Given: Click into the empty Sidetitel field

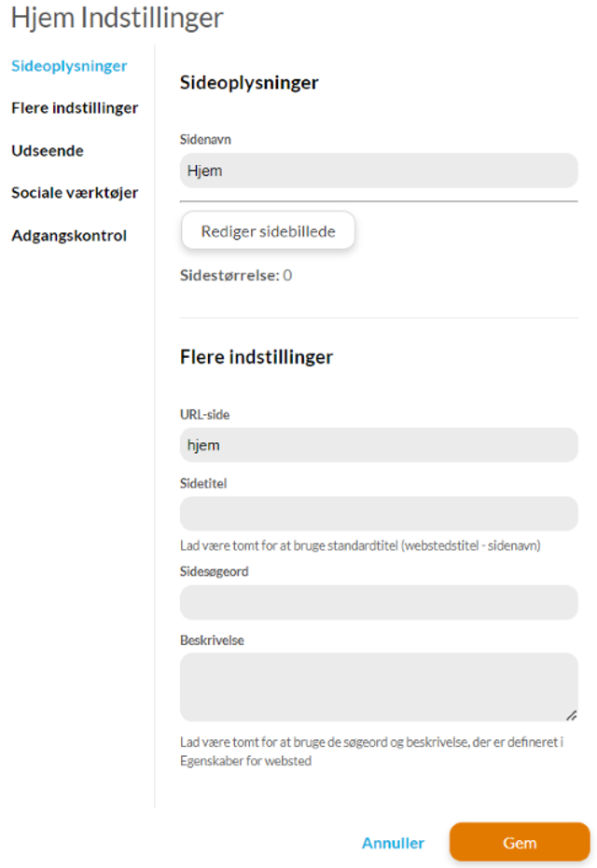Looking at the screenshot, I should pyautogui.click(x=379, y=514).
